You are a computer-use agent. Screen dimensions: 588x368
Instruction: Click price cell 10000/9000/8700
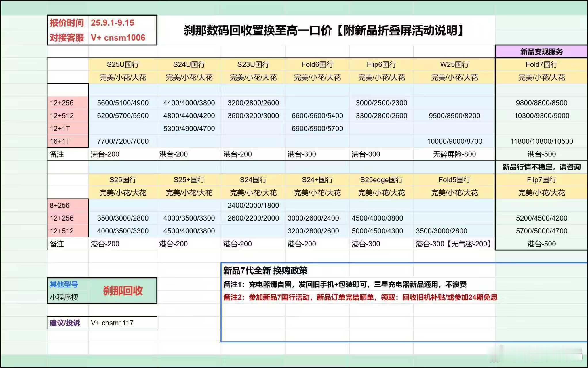tap(454, 141)
